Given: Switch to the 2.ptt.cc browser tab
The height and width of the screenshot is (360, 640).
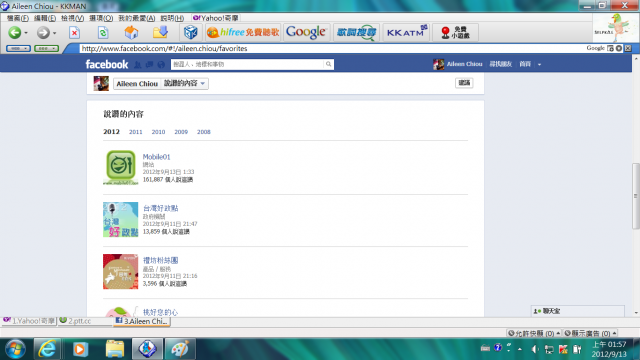Looking at the screenshot, I should click(85, 321).
